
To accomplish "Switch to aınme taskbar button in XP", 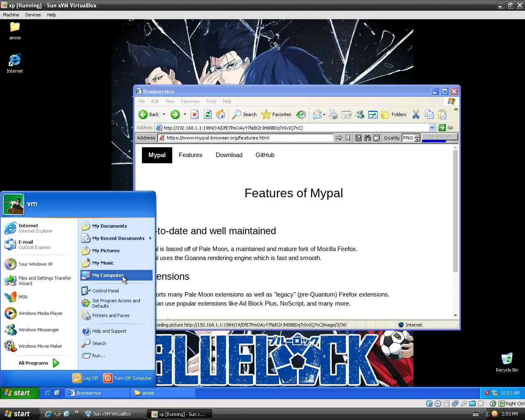I will 162,393.
